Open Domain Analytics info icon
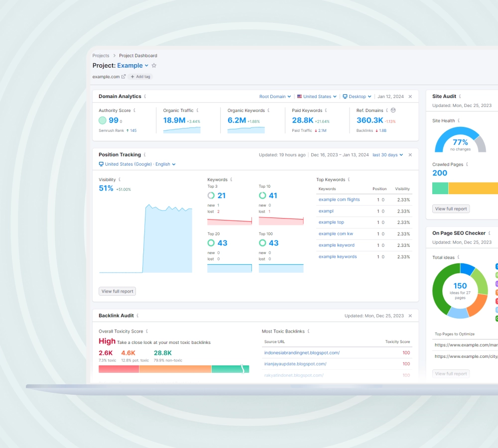 (x=145, y=96)
